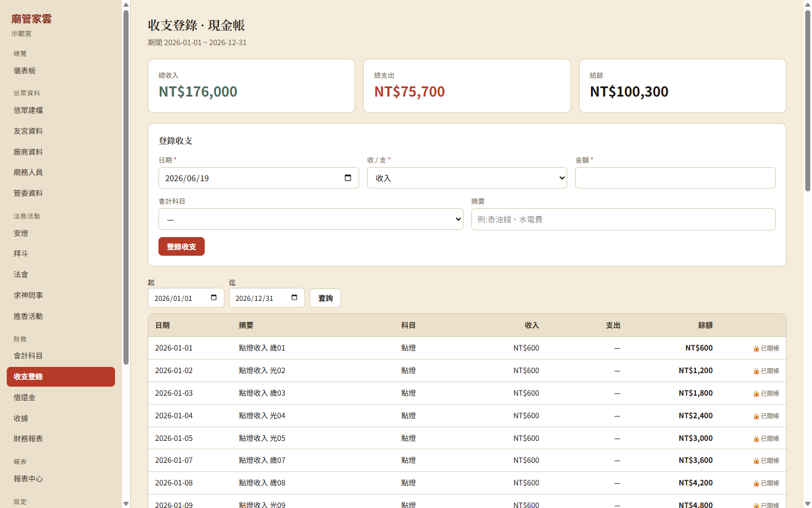812x508 pixels.
Task: Click lock icon on 2026-01-04 row
Action: coord(756,416)
